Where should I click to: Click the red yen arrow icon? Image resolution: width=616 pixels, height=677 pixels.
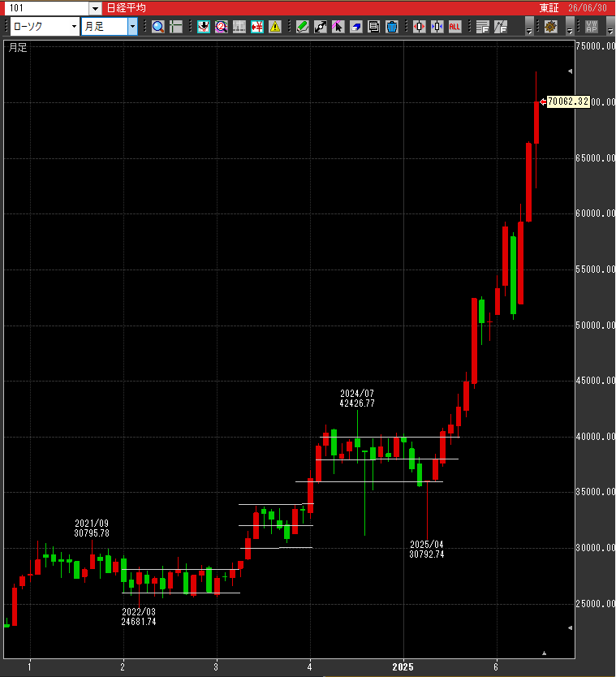point(257,27)
